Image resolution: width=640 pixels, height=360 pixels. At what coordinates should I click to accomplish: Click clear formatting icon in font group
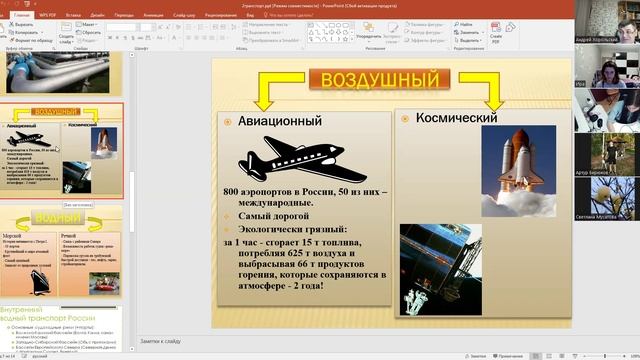point(178,27)
